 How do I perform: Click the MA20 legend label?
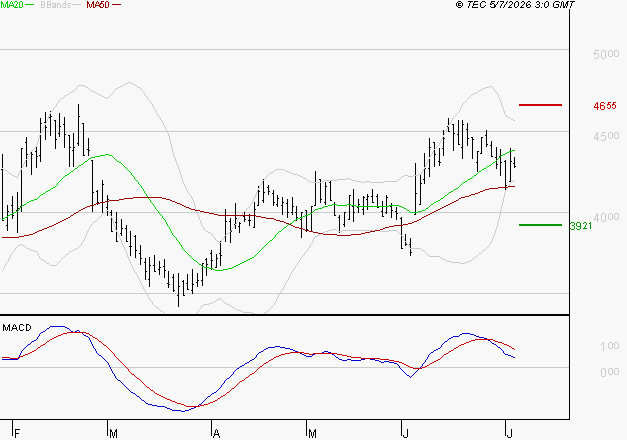pyautogui.click(x=12, y=5)
